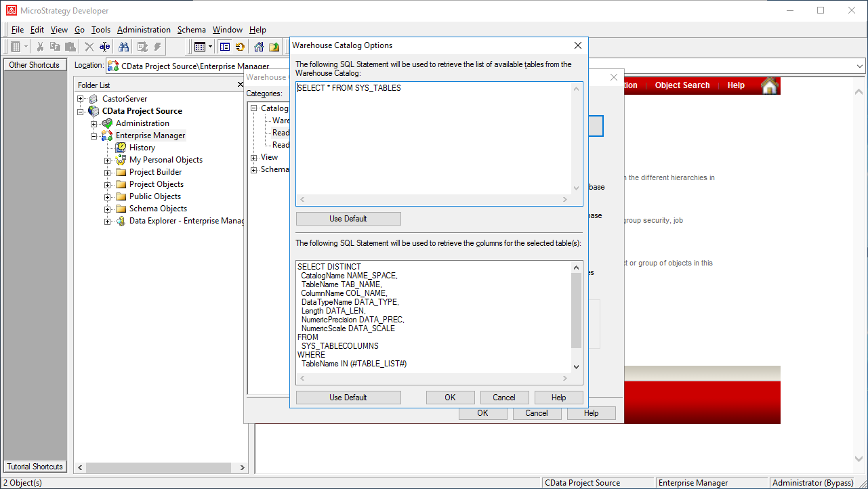The height and width of the screenshot is (489, 868).
Task: Click the Home house icon in toolbar
Action: [259, 47]
